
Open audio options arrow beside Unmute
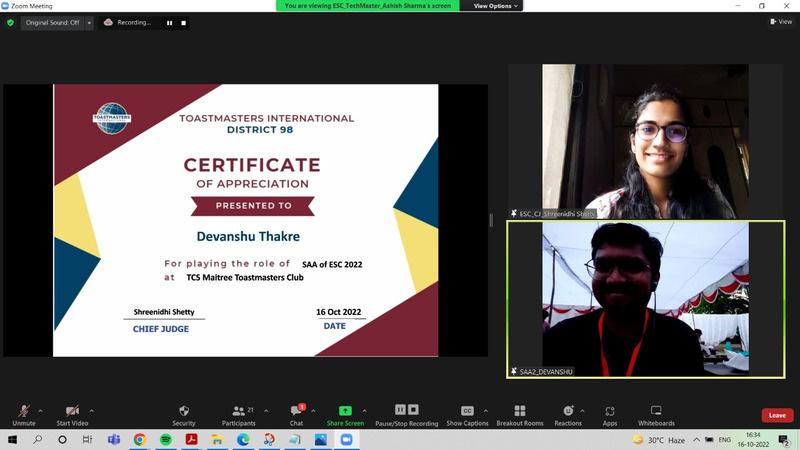click(x=40, y=411)
